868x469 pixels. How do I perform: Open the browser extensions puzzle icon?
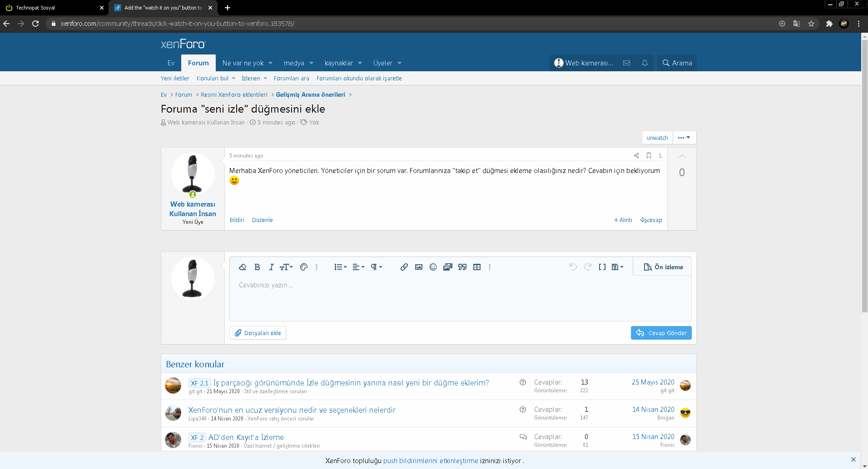[829, 24]
